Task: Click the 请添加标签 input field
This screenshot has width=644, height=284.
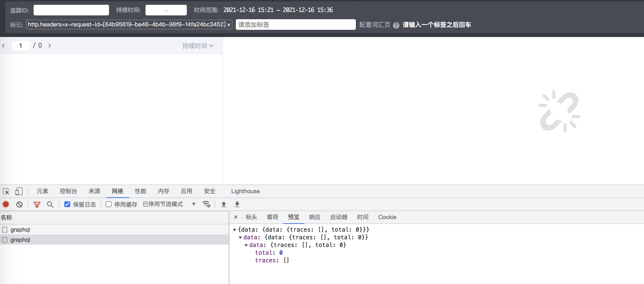Action: coord(296,25)
